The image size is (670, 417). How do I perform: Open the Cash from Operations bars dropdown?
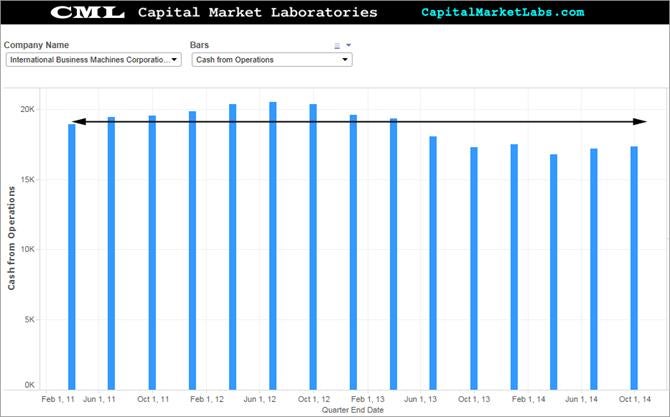(272, 60)
